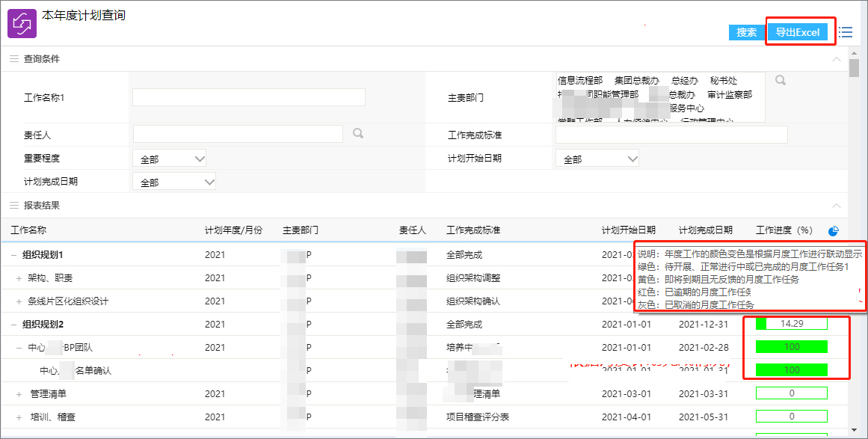Viewport: 868px width, 439px height.
Task: Click inside the 工作名称1 input field
Action: coord(247,96)
